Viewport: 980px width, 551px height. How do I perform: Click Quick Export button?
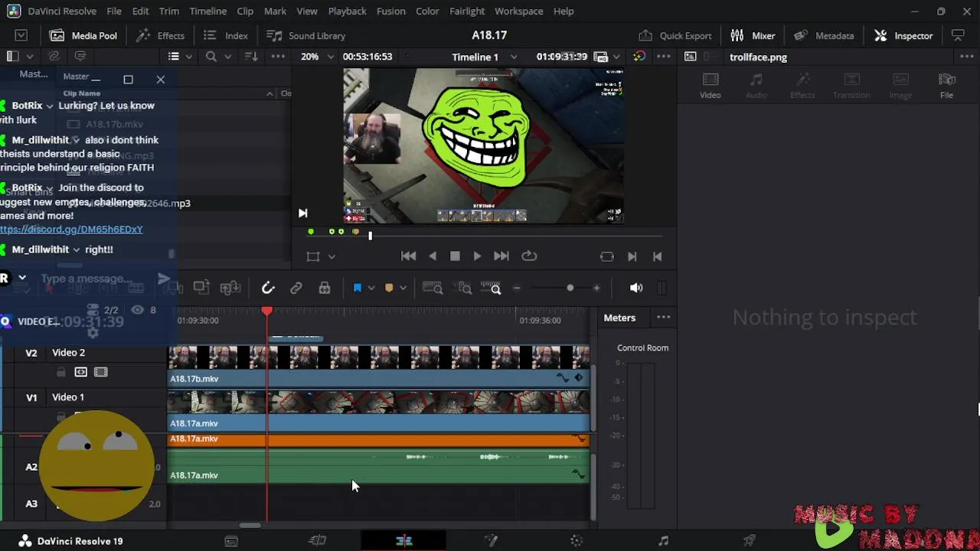pyautogui.click(x=675, y=36)
